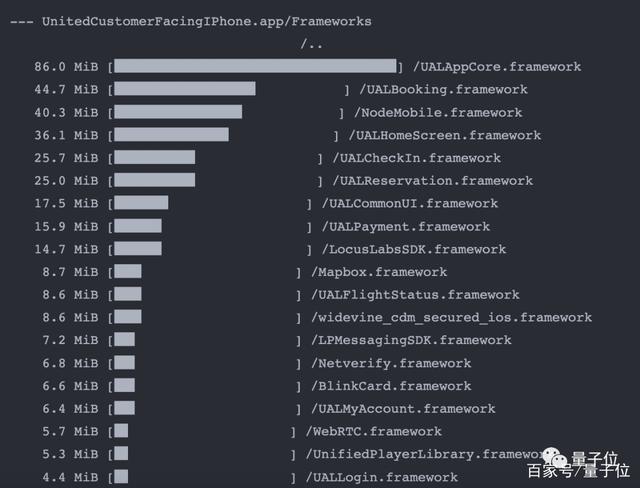
Task: Click Mapbox.framework in the list
Action: pyautogui.click(x=379, y=272)
